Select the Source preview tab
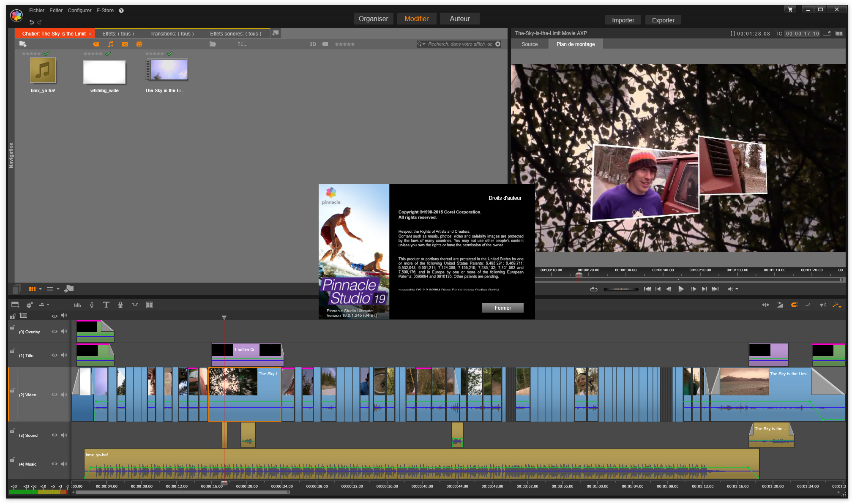 coord(530,44)
